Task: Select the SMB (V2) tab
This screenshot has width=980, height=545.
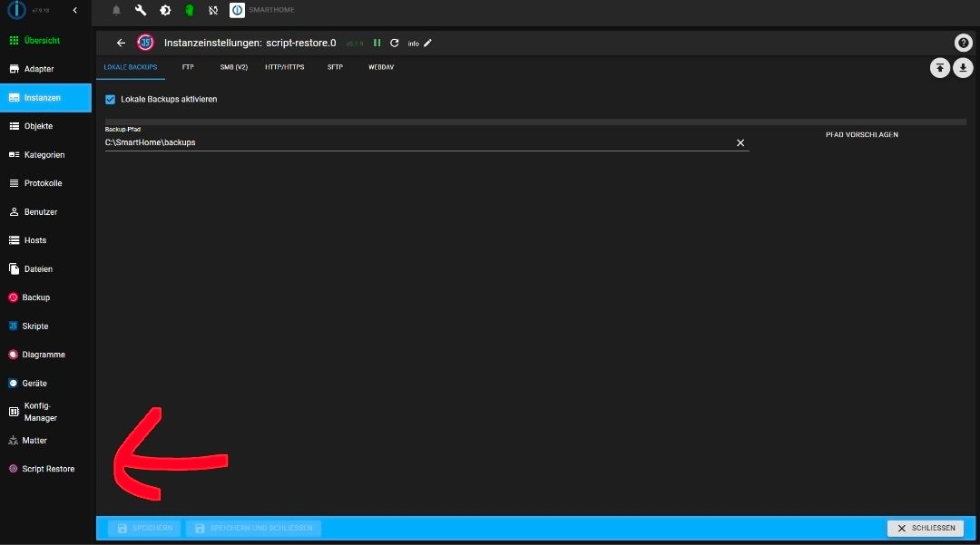Action: pyautogui.click(x=234, y=67)
